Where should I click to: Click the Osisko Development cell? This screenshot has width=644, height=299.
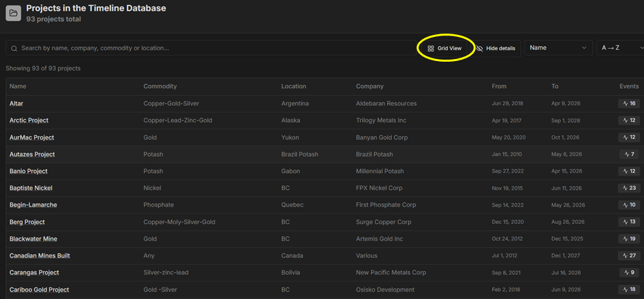click(x=385, y=290)
